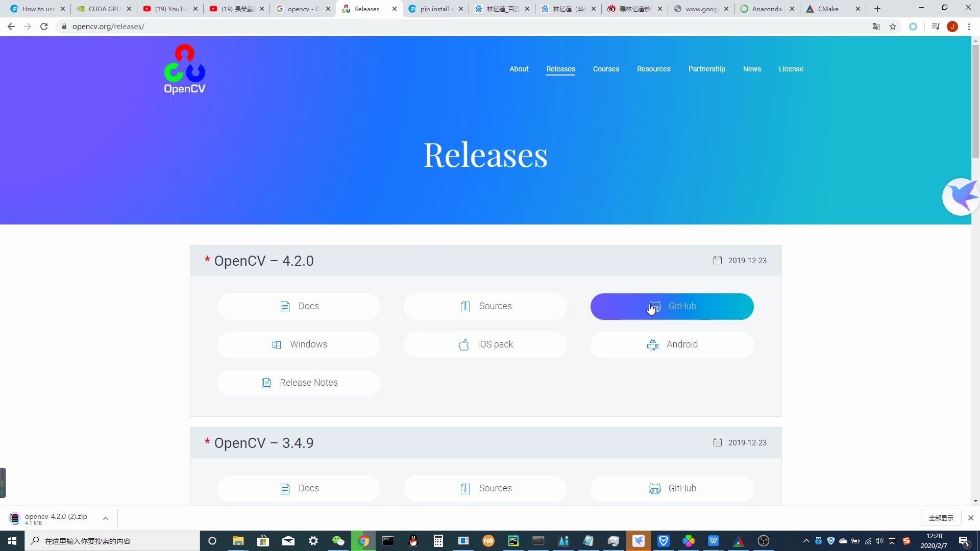Open Chrome's three-dot menu

(969, 26)
